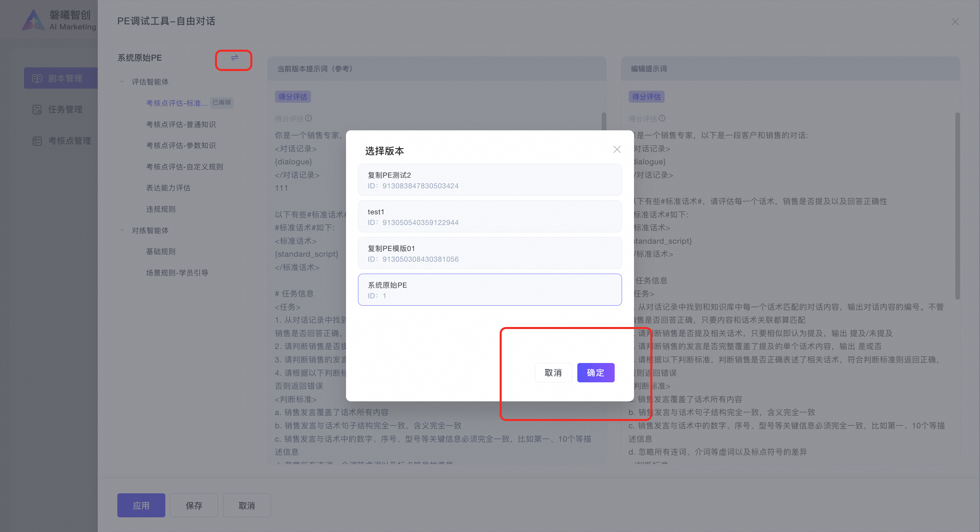The width and height of the screenshot is (980, 532).
Task: Click the 任务管理 sidebar icon
Action: point(37,110)
